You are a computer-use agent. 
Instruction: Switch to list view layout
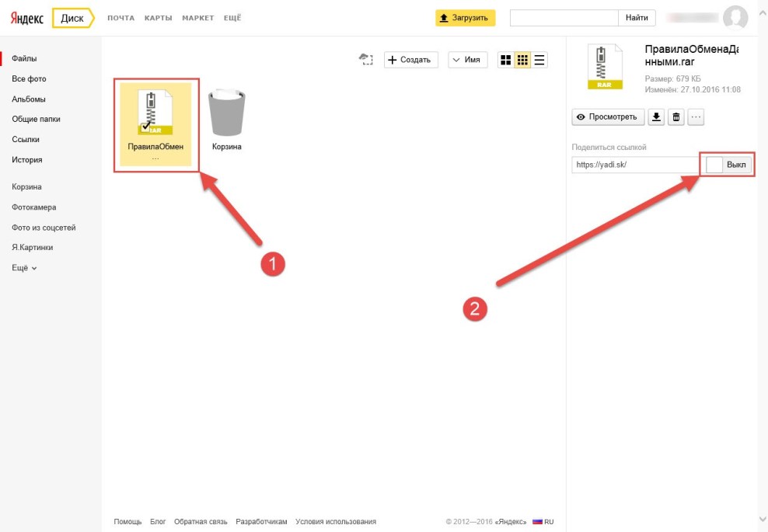pos(539,60)
